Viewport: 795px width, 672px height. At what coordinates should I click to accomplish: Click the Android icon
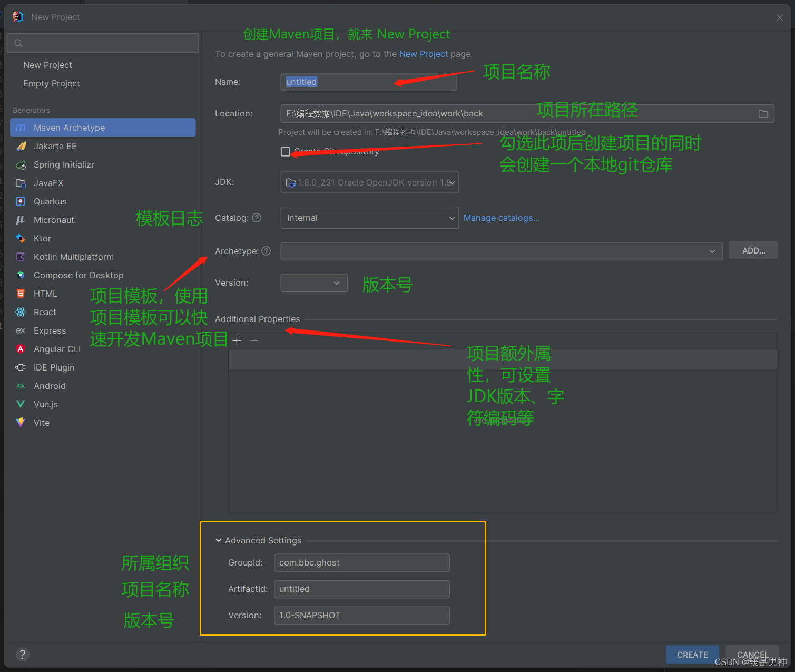pyautogui.click(x=21, y=386)
